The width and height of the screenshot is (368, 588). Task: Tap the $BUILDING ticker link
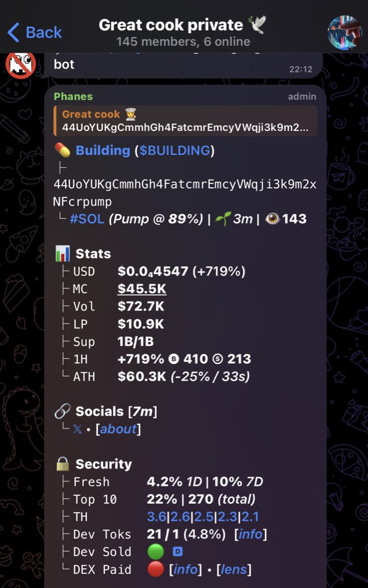click(175, 150)
